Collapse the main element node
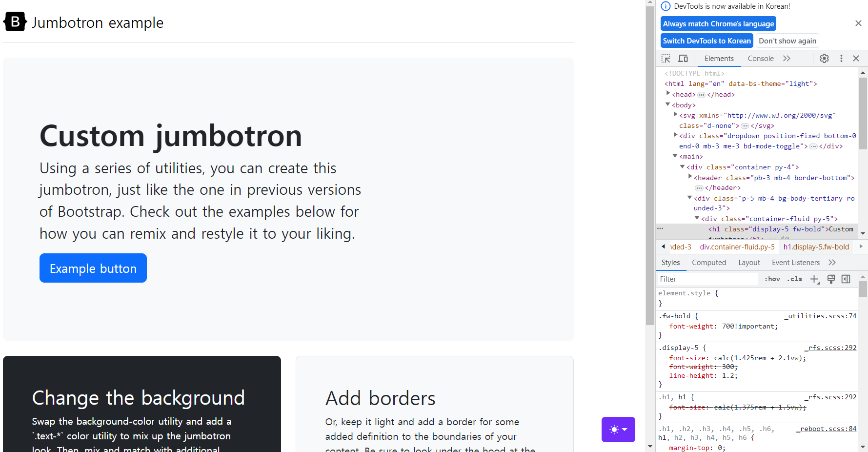 675,156
